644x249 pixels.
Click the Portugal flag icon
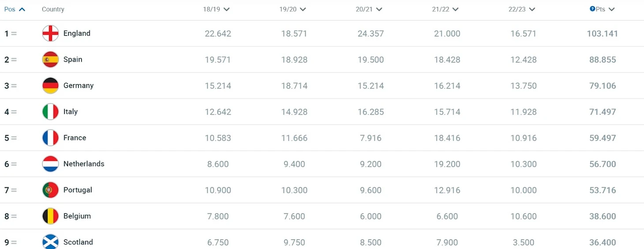tap(50, 190)
